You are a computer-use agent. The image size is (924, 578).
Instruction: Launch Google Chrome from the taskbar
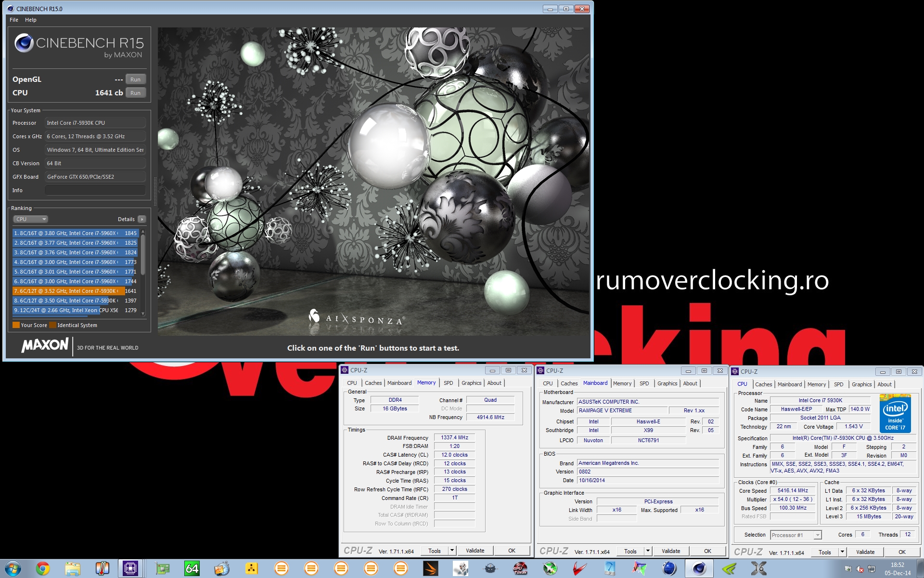coord(43,569)
